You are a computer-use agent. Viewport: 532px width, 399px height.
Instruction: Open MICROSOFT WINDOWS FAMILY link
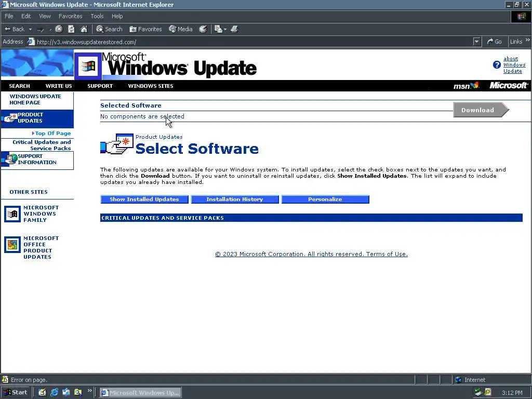[x=41, y=214]
